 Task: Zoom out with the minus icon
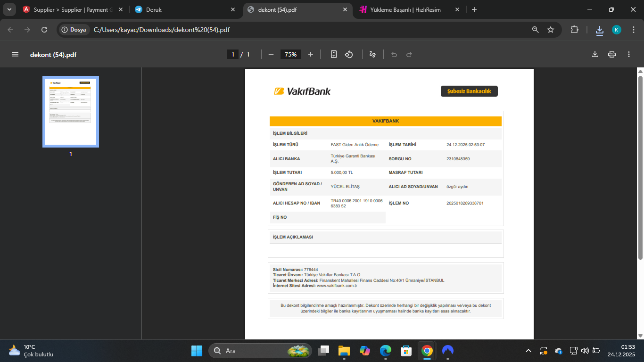tap(271, 54)
